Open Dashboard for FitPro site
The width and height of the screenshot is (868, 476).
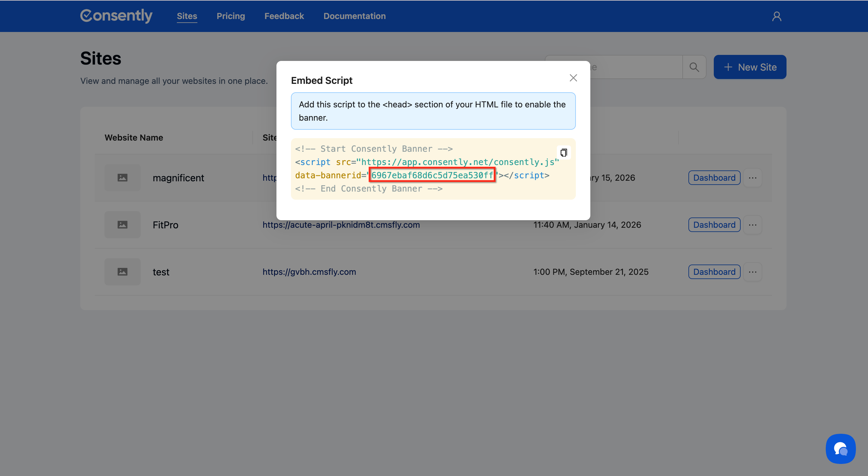point(714,225)
